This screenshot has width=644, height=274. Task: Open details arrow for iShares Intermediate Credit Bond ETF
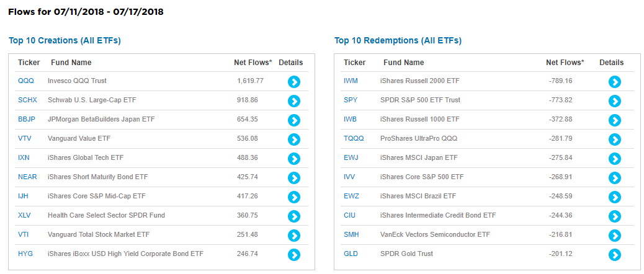point(614,216)
